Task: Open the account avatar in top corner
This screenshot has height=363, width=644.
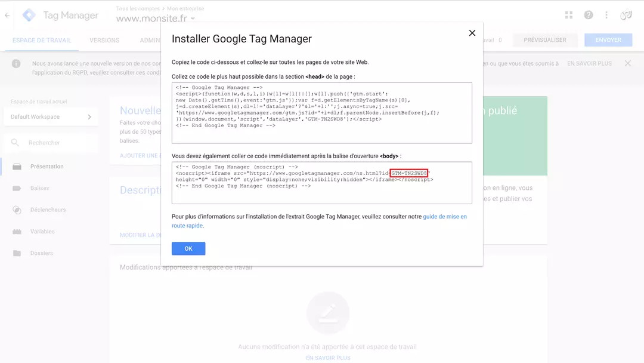Action: tap(626, 15)
